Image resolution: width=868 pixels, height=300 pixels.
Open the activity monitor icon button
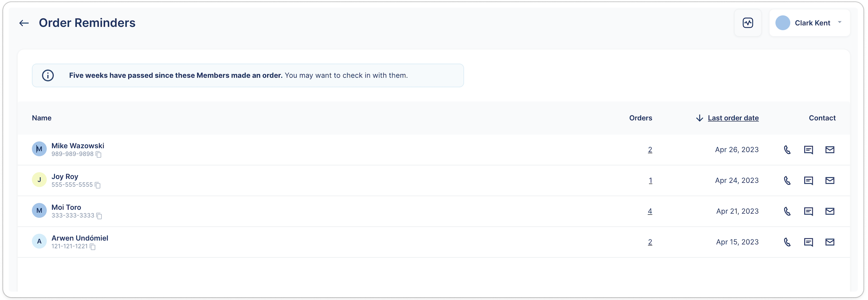pyautogui.click(x=748, y=23)
